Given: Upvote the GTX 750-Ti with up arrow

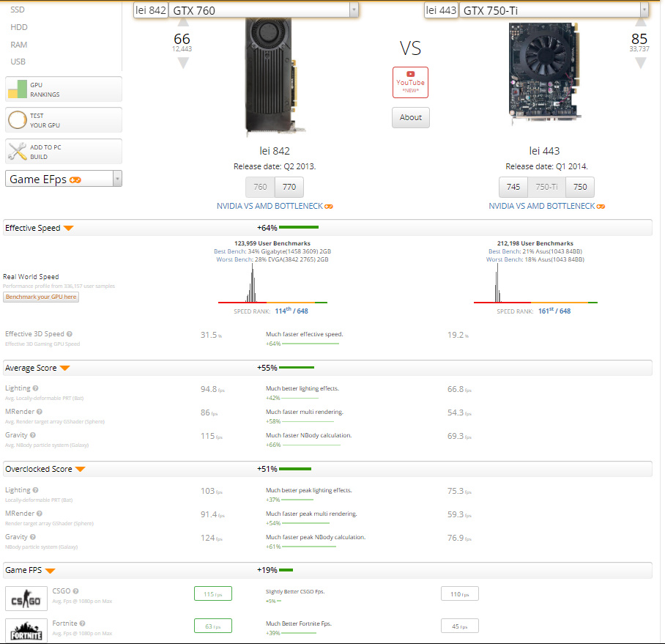Looking at the screenshot, I should (641, 23).
